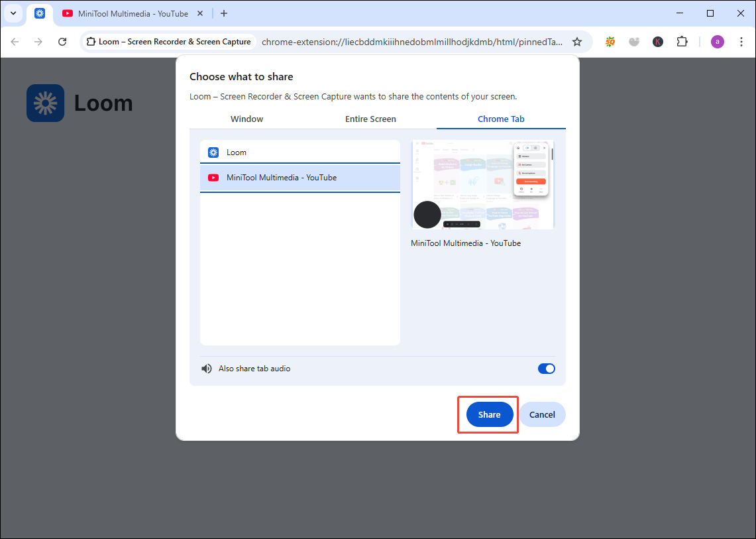This screenshot has width=756, height=539.
Task: Open a new browser tab with plus button
Action: click(223, 13)
